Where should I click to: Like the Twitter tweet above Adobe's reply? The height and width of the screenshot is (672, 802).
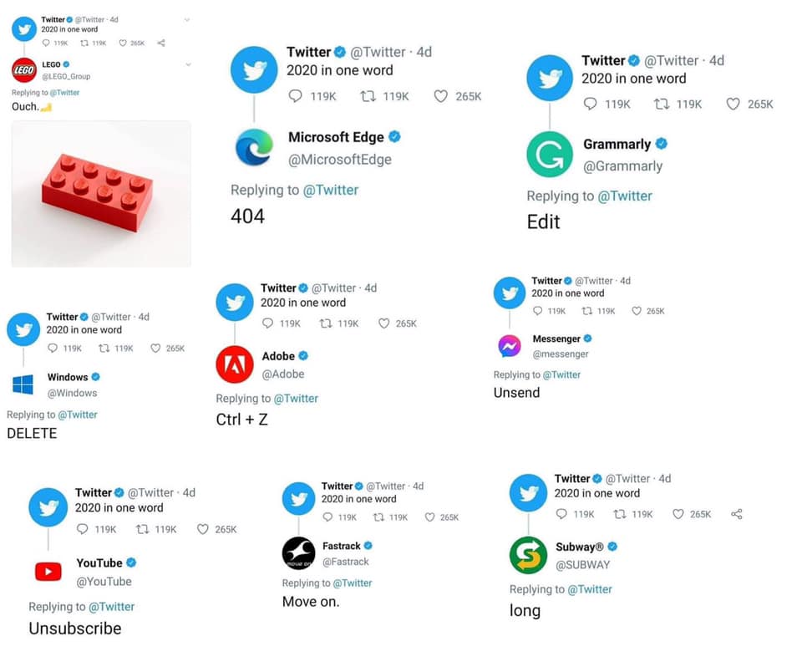click(383, 323)
